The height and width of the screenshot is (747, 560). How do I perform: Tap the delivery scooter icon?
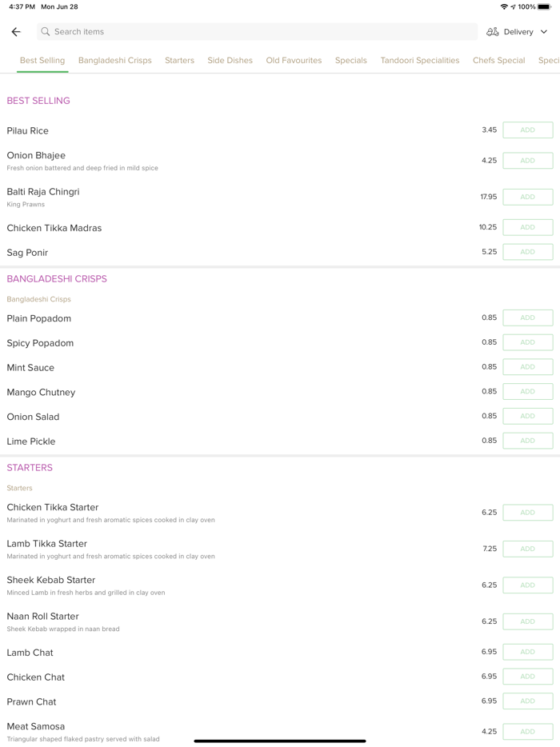(493, 32)
